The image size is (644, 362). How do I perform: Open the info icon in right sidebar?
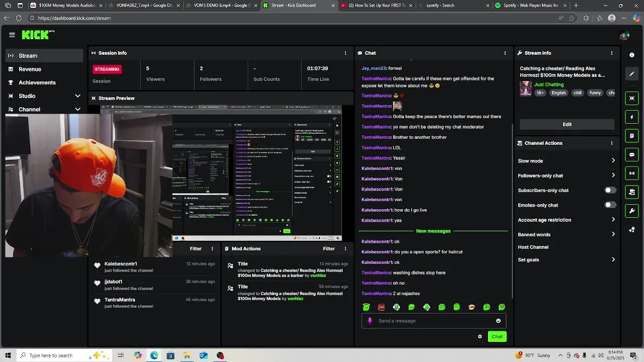pos(632,55)
